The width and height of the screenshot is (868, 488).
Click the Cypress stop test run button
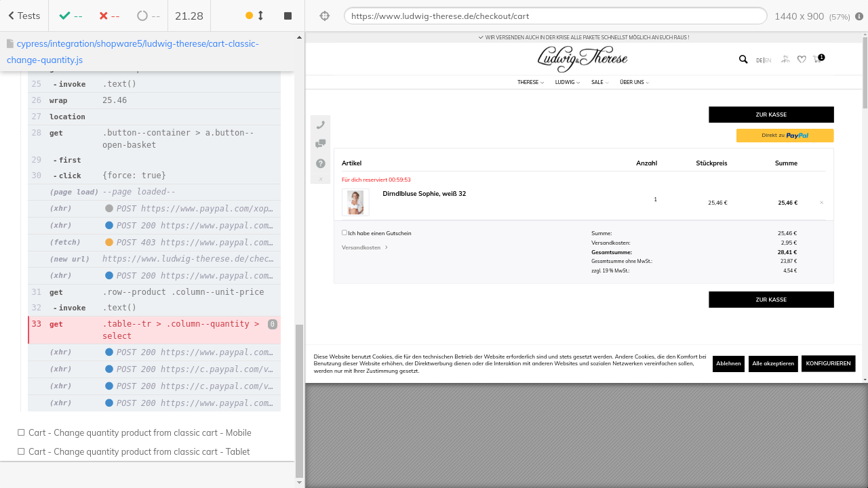(288, 16)
